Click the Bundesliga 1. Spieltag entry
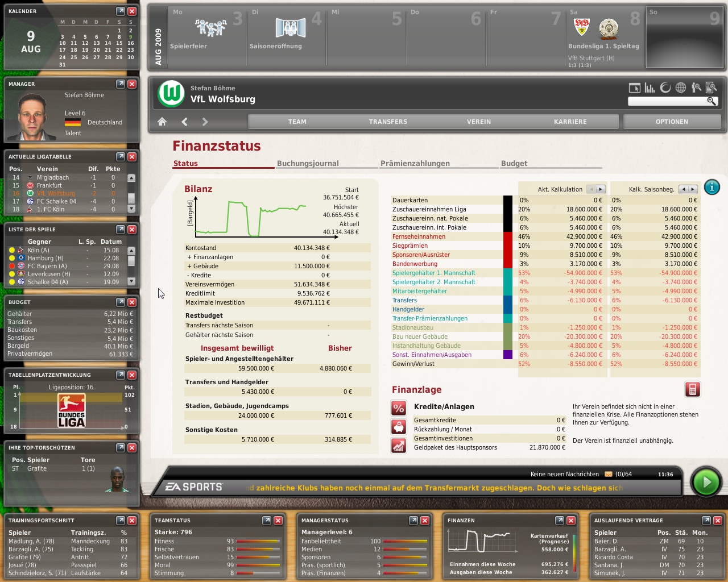This screenshot has height=582, width=728. [x=603, y=46]
